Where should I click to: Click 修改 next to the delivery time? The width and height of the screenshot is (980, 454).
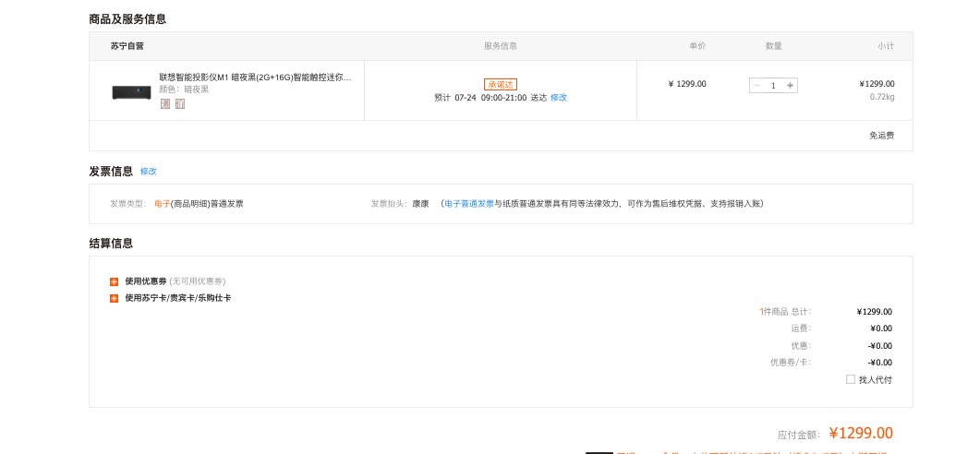point(559,98)
